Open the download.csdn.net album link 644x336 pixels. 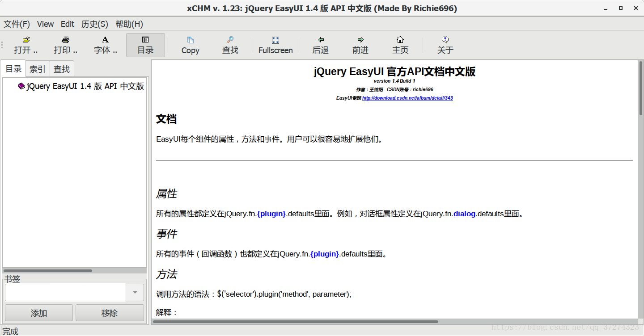(407, 98)
